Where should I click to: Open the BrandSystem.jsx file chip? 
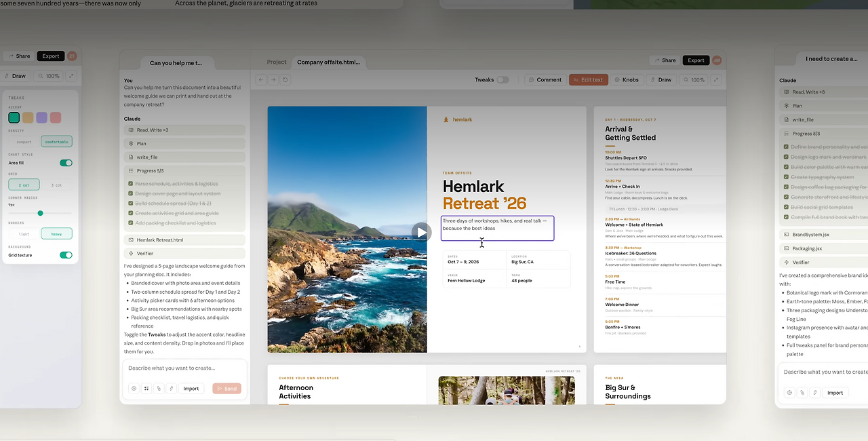[823, 235]
